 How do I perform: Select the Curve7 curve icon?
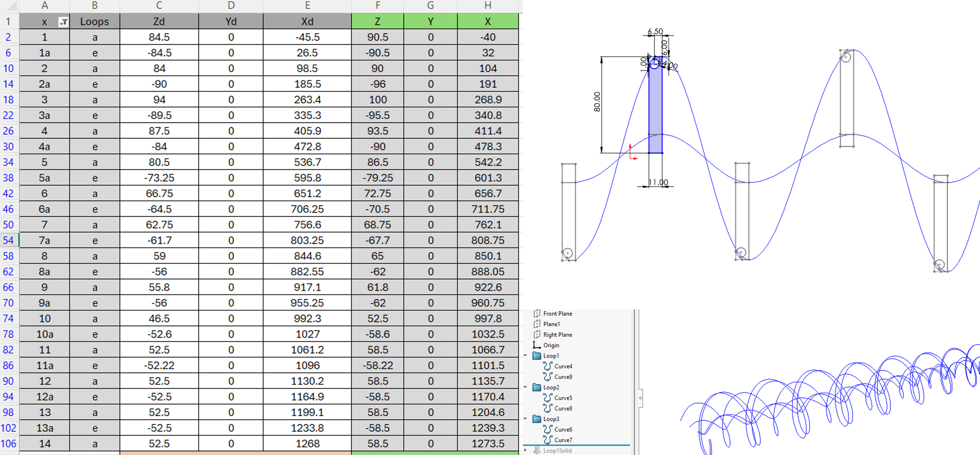(548, 440)
